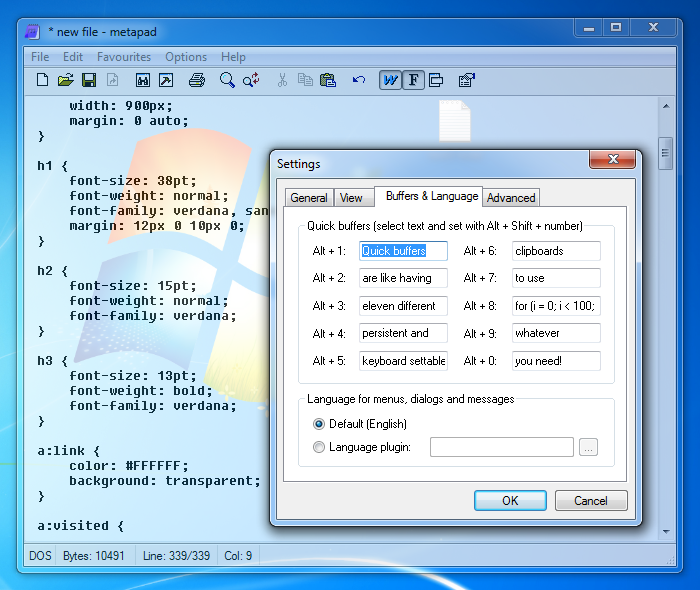
Task: Open the Favourites menu
Action: click(x=124, y=57)
